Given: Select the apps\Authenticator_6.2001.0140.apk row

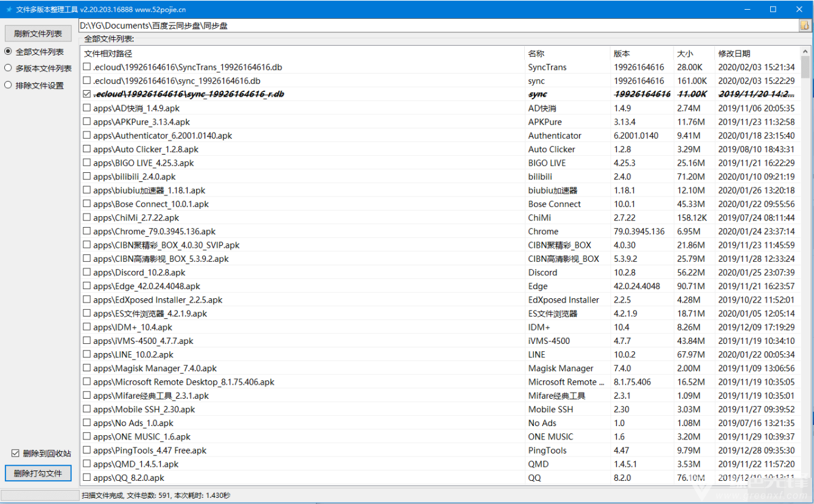Looking at the screenshot, I should pyautogui.click(x=440, y=136).
